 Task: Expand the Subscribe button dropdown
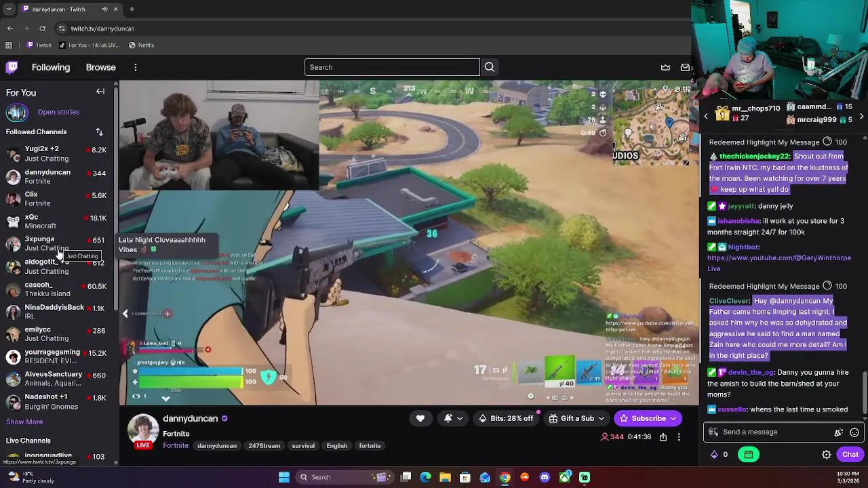coord(673,418)
